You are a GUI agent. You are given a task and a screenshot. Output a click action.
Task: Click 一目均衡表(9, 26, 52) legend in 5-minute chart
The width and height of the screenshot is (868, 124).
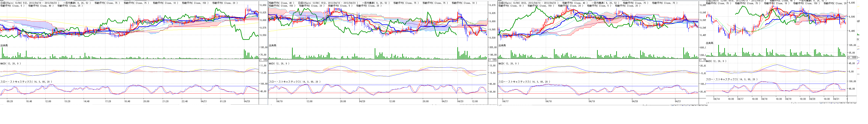[76, 3]
